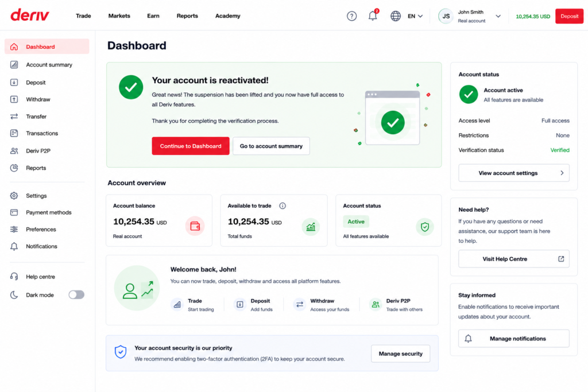Click Go to account summary button

[x=271, y=146]
